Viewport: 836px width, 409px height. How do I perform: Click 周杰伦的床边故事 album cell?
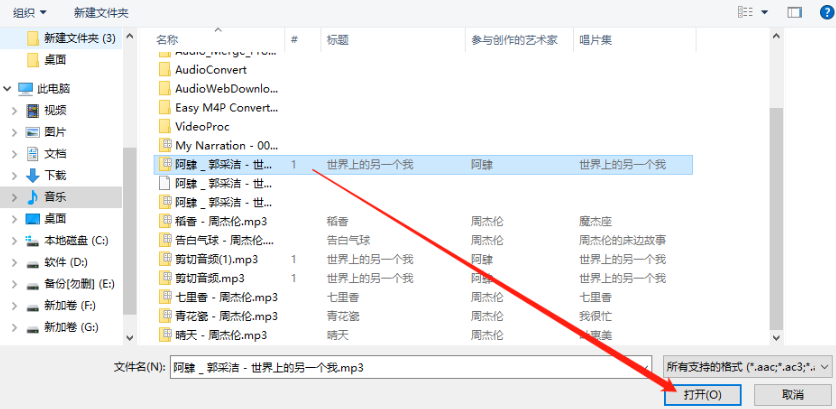tap(622, 240)
